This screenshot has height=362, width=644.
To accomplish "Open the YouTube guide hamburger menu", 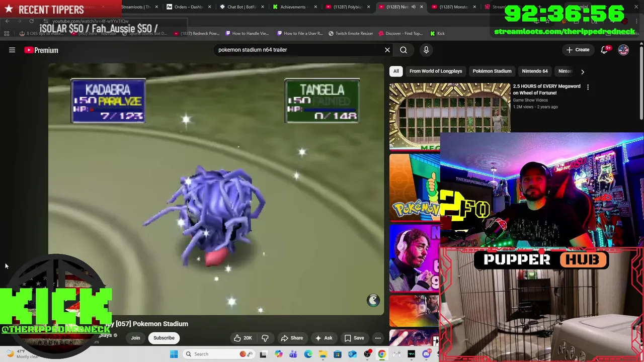I will click(12, 50).
